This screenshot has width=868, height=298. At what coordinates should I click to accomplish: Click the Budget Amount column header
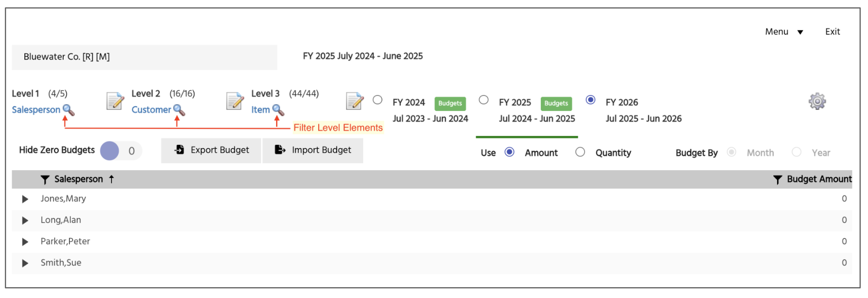(x=819, y=179)
